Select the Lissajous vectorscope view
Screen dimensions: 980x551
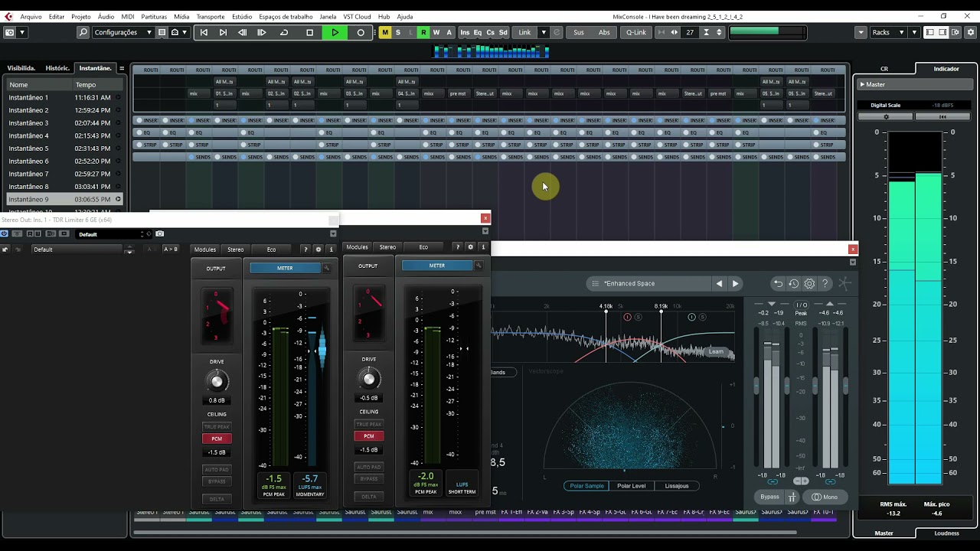point(676,486)
